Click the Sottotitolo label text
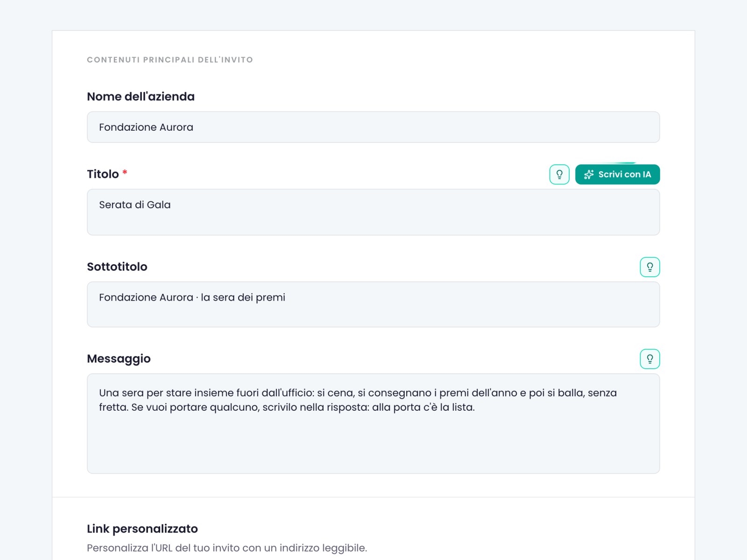Image resolution: width=747 pixels, height=560 pixels. tap(117, 267)
